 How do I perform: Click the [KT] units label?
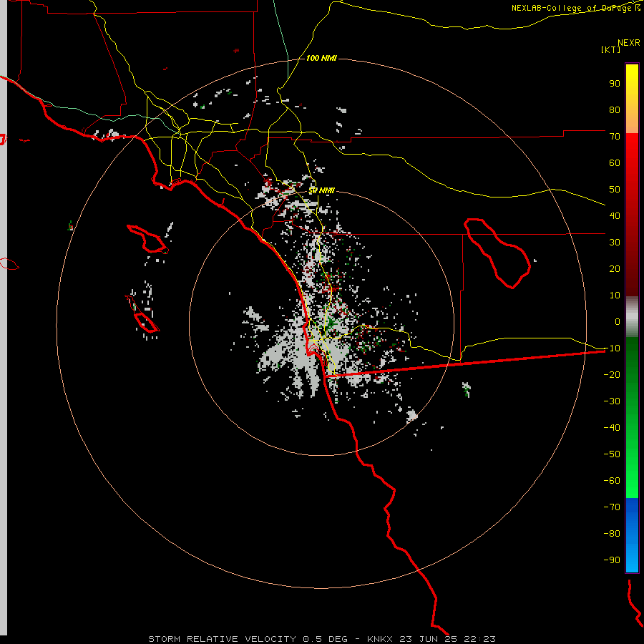coord(610,49)
